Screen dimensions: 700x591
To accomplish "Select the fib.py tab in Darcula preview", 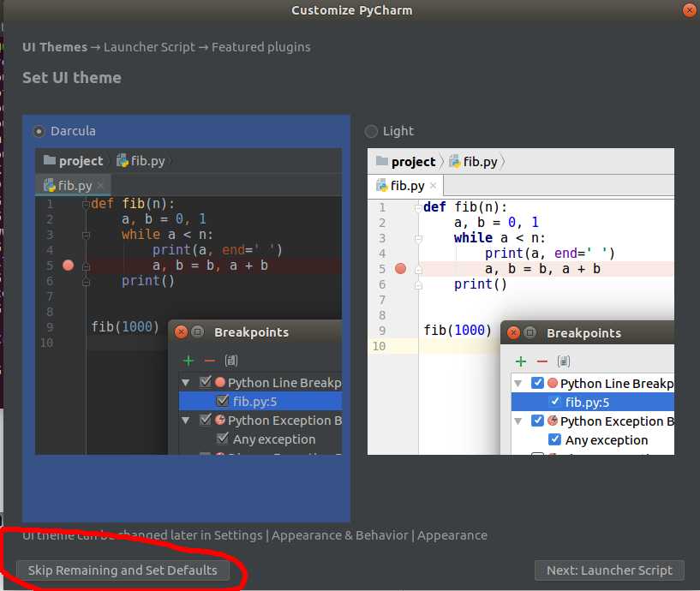I will click(73, 185).
